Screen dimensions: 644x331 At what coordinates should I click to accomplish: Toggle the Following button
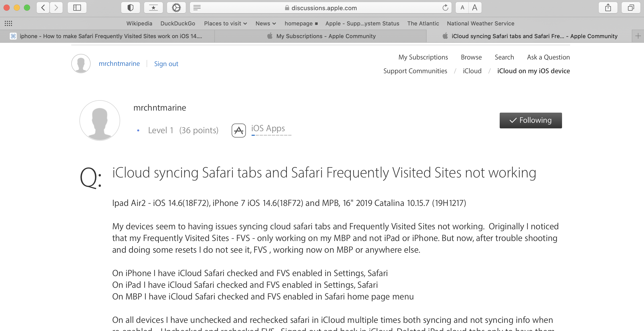(530, 120)
